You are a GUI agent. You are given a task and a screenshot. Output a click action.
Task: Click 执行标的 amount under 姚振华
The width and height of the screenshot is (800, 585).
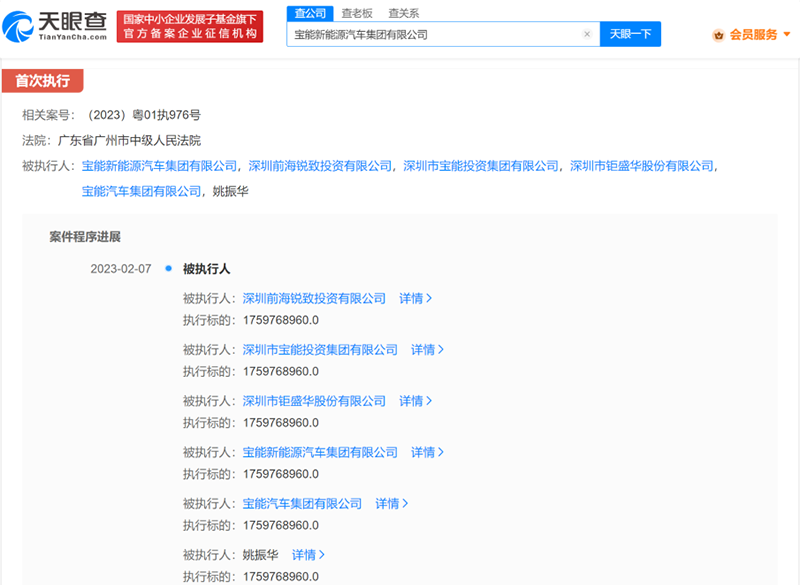pos(281,577)
